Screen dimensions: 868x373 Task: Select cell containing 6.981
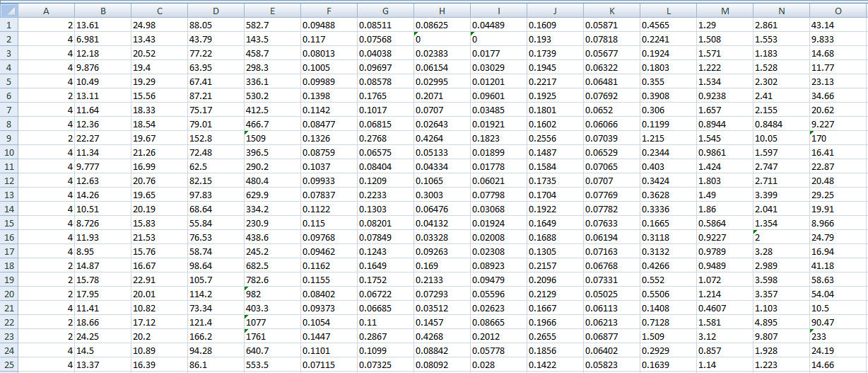coord(102,39)
